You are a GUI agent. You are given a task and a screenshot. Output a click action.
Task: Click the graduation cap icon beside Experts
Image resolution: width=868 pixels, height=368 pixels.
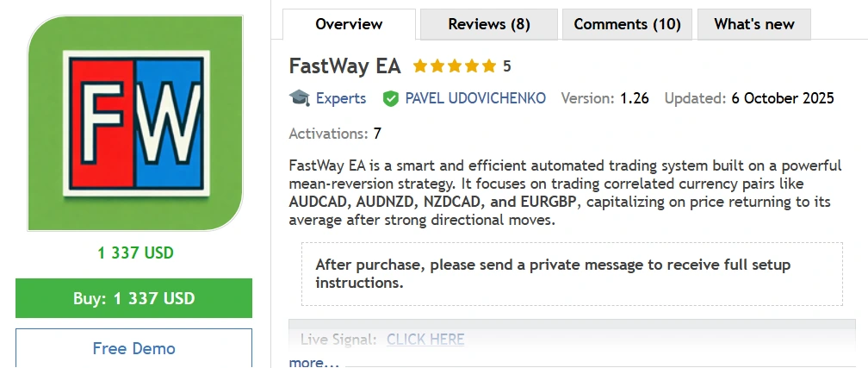coord(299,98)
